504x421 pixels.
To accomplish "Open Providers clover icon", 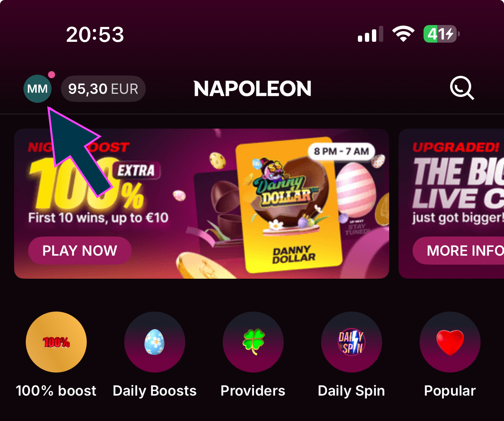I will [253, 342].
